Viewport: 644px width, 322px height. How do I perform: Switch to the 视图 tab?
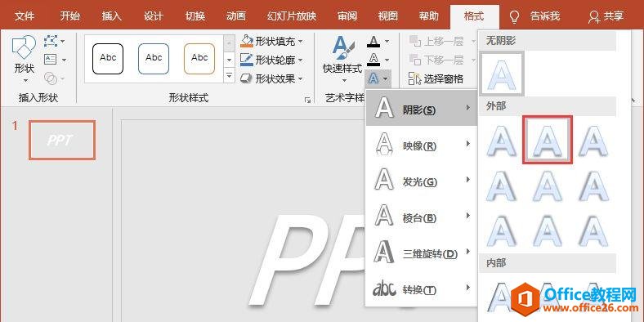(x=387, y=16)
